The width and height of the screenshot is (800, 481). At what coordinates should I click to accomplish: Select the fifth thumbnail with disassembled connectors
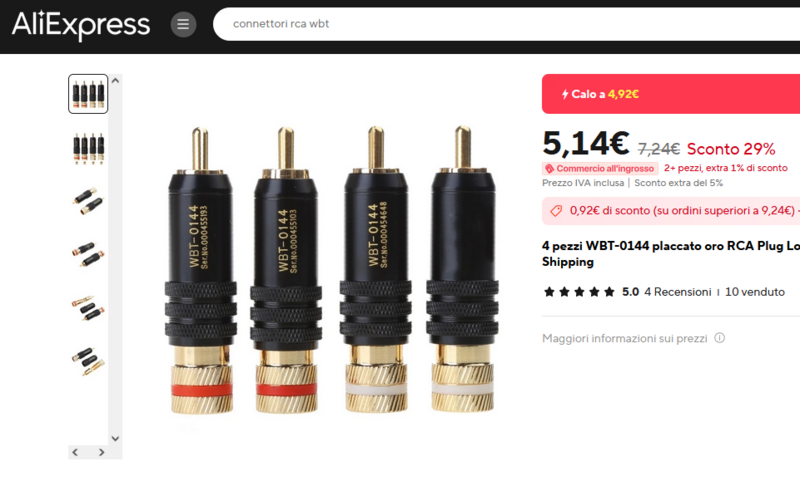tap(88, 308)
